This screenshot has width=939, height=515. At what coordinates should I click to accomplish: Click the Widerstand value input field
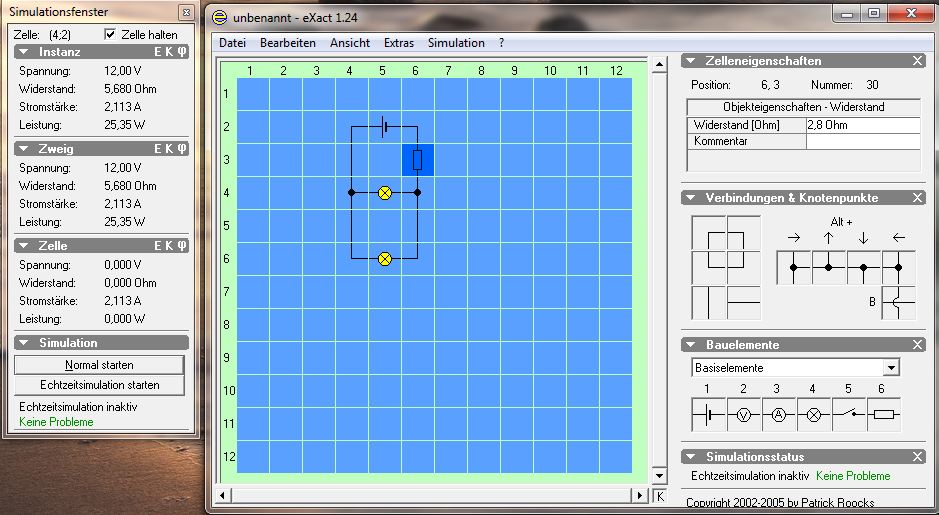[x=862, y=125]
